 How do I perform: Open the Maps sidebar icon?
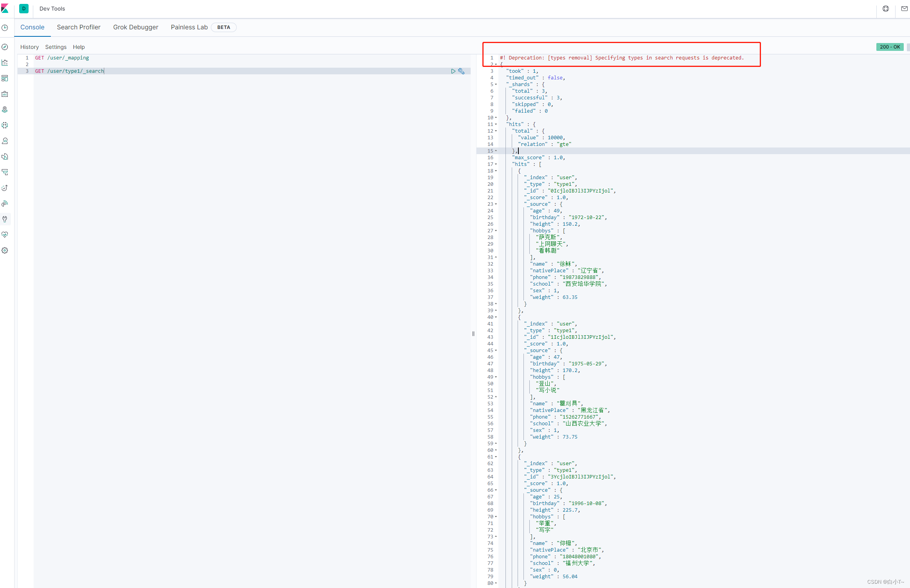click(x=5, y=110)
